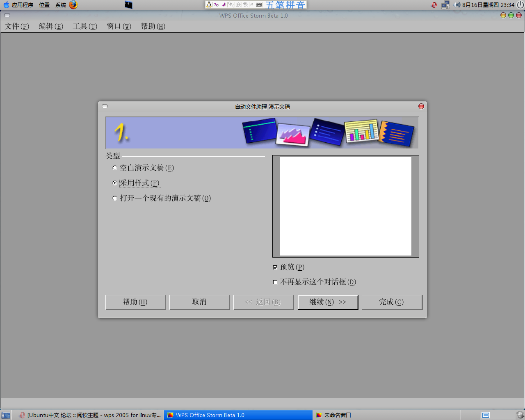Click the half/full-width punctuation icon in input bar

coord(217,5)
